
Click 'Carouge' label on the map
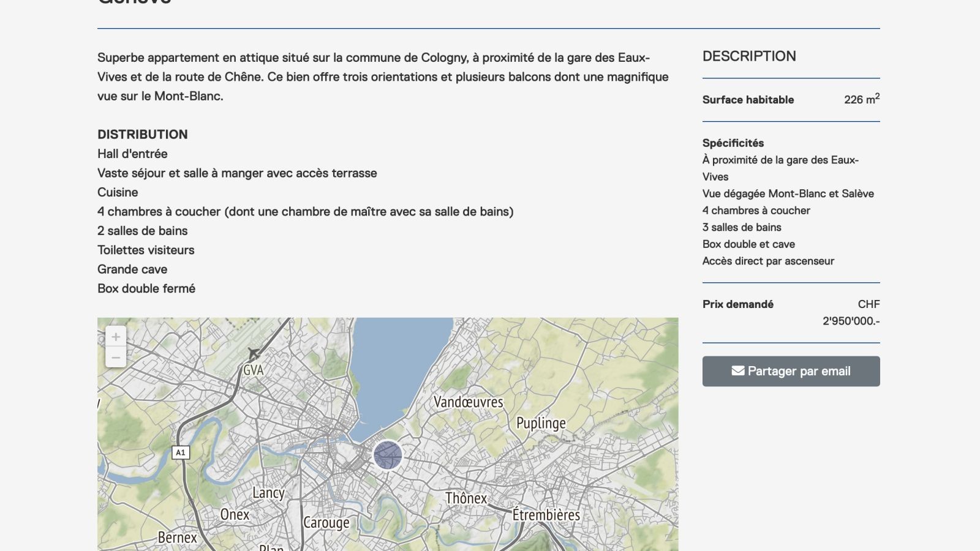(x=326, y=523)
